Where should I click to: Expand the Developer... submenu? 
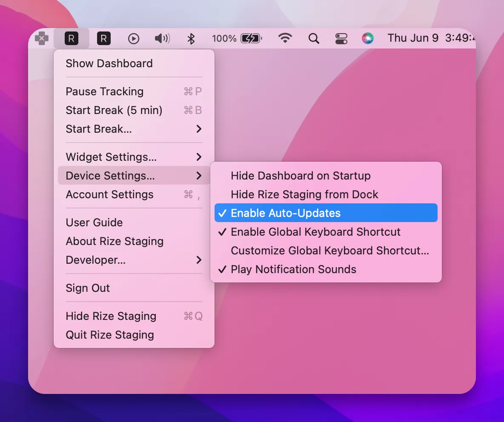pyautogui.click(x=134, y=260)
